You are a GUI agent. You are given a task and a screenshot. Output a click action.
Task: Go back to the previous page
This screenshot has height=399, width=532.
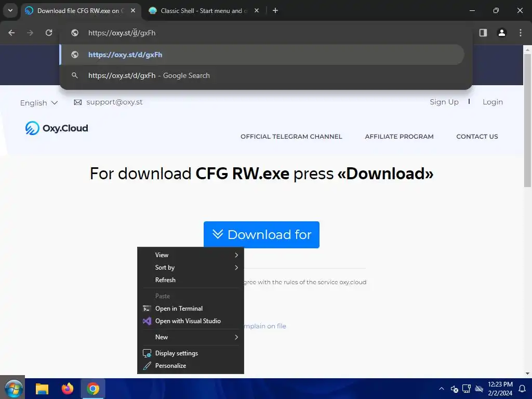11,33
